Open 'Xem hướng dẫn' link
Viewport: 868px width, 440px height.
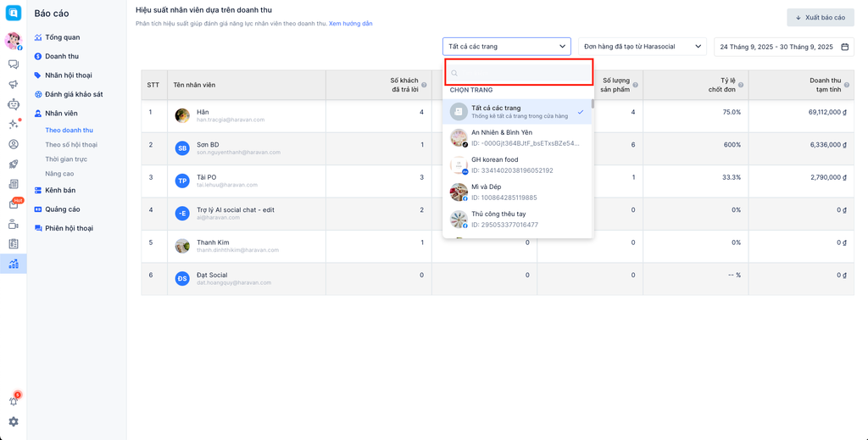(350, 24)
